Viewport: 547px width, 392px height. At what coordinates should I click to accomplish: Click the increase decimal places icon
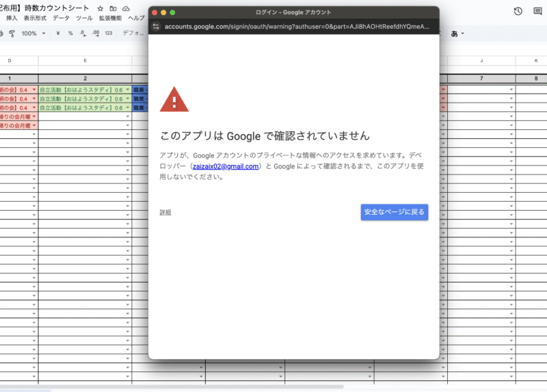(95, 33)
